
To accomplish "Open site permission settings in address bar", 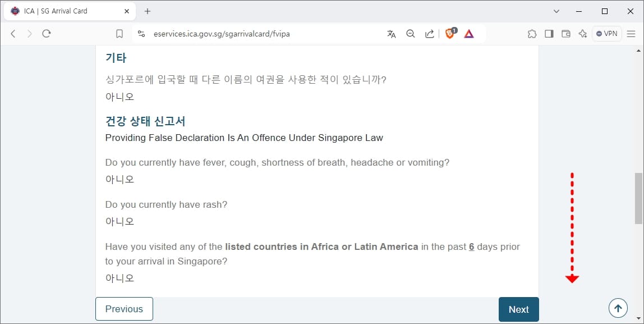I will click(141, 34).
